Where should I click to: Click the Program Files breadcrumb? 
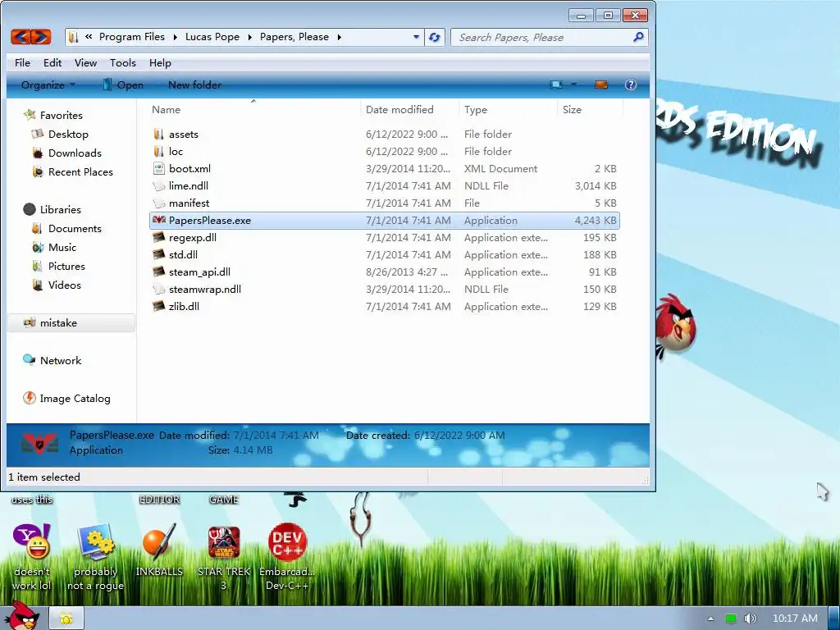pos(132,36)
